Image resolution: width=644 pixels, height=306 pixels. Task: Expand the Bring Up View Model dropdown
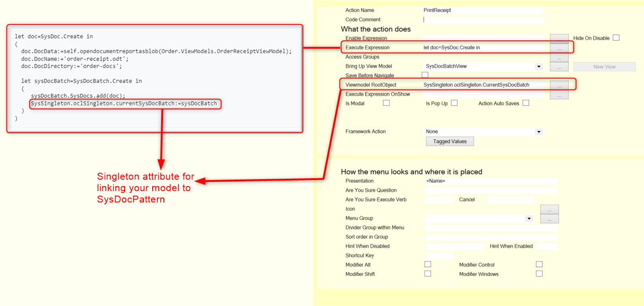538,67
